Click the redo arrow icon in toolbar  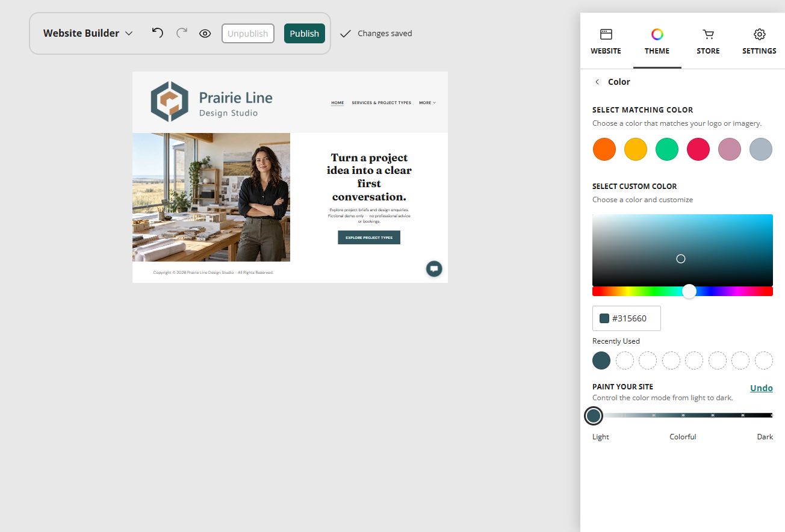[x=182, y=32]
